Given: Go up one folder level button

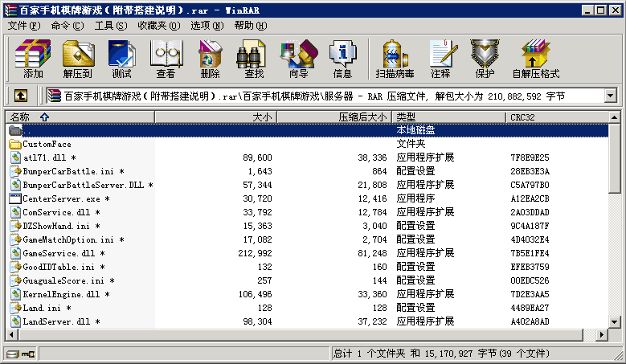Looking at the screenshot, I should [x=21, y=96].
